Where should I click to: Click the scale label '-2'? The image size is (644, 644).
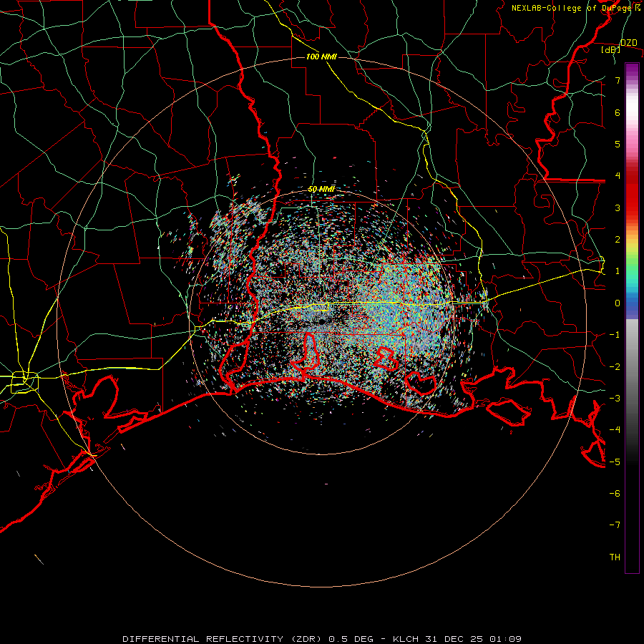[615, 366]
